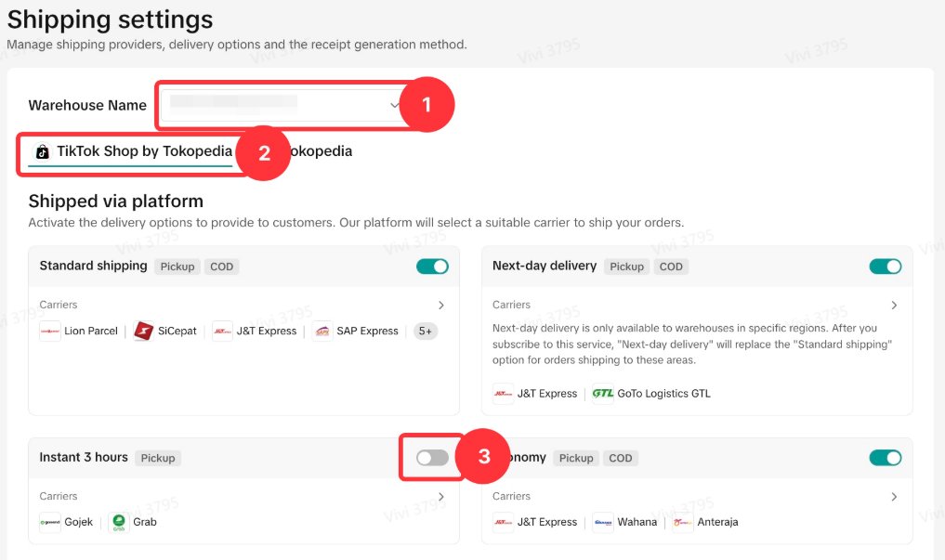The height and width of the screenshot is (560, 945).
Task: Click the Gojek carrier icon
Action: (50, 522)
